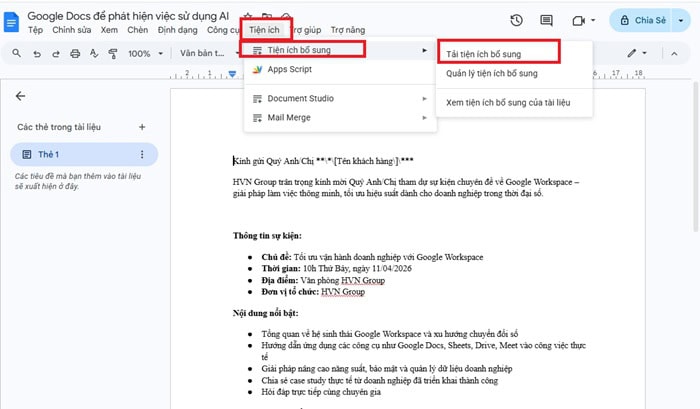Open version history clock icon
This screenshot has width=700, height=409.
click(517, 20)
